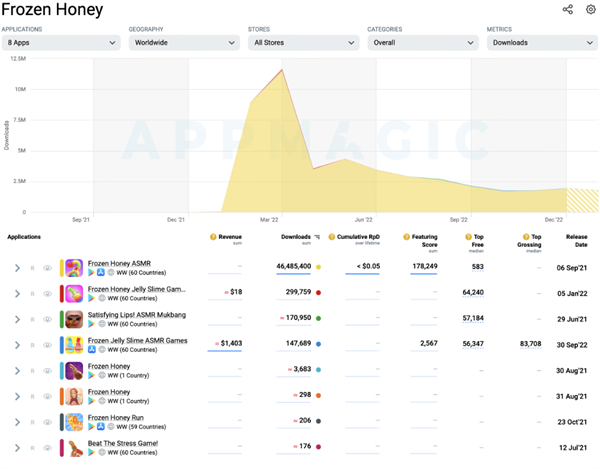Toggle visibility eye for Satisfying Lips ASMR Mukbang
The width and height of the screenshot is (600, 469).
click(x=47, y=319)
